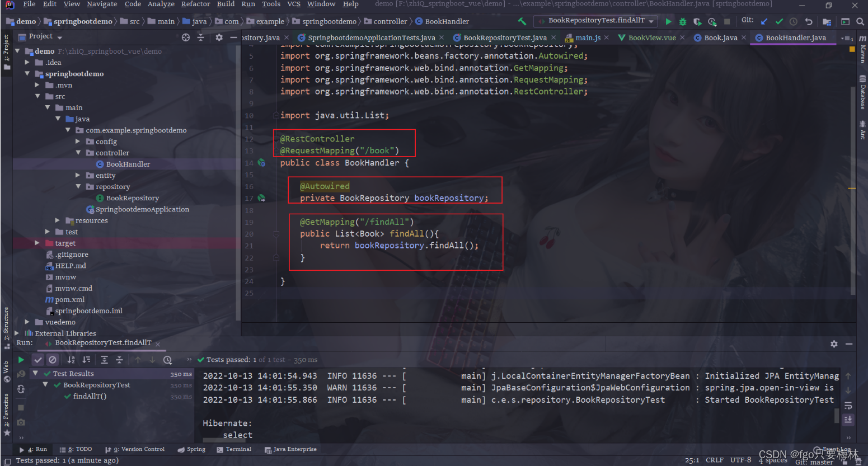
Task: Collapse all in Project panel
Action: 201,37
